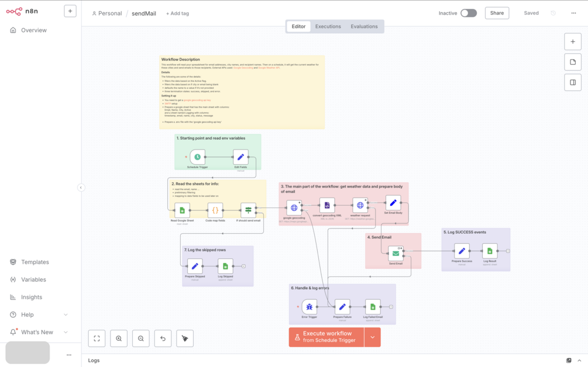
Task: Switch to the Editor tab
Action: [x=298, y=26]
